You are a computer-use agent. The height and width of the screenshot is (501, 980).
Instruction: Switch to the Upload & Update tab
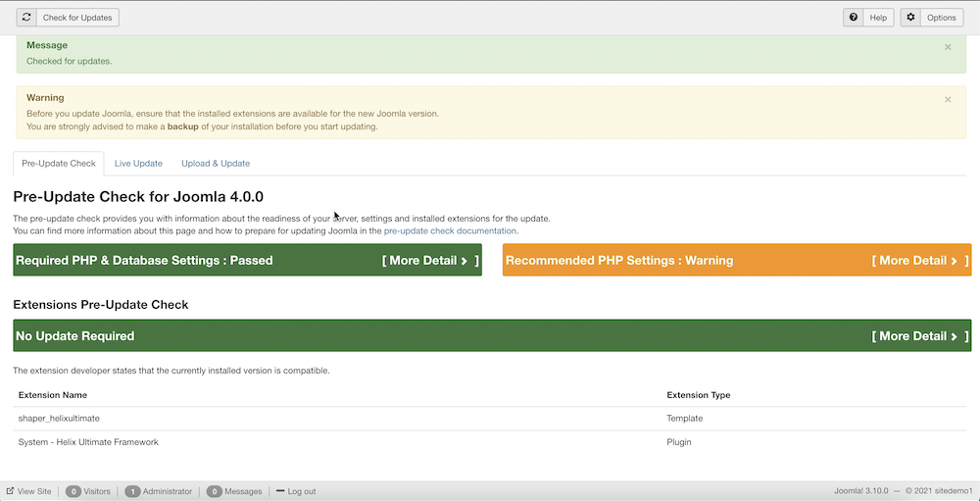click(x=216, y=164)
